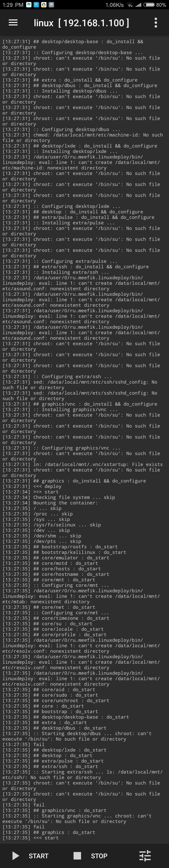
Task: Tap the gray notification icon in status bar
Action: click(51, 5)
